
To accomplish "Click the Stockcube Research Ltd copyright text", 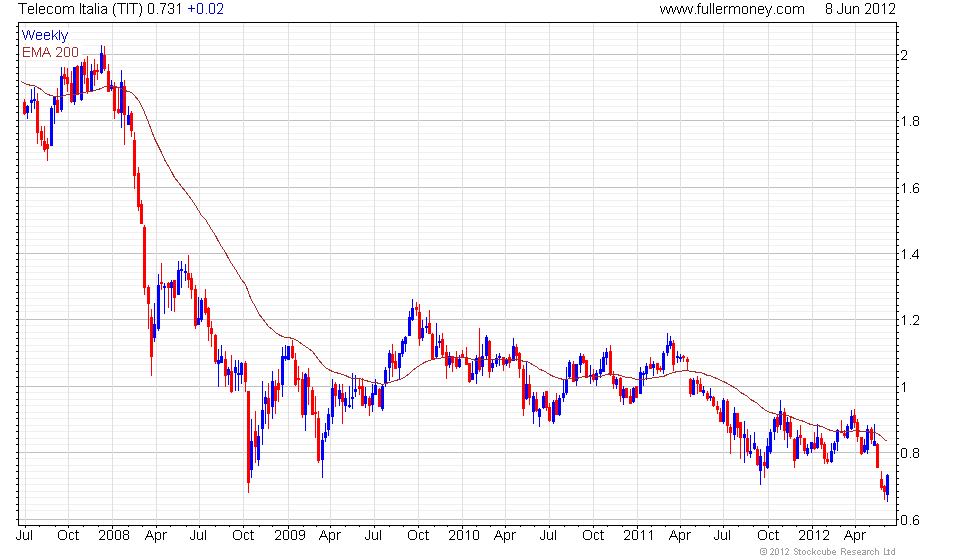I will point(828,552).
